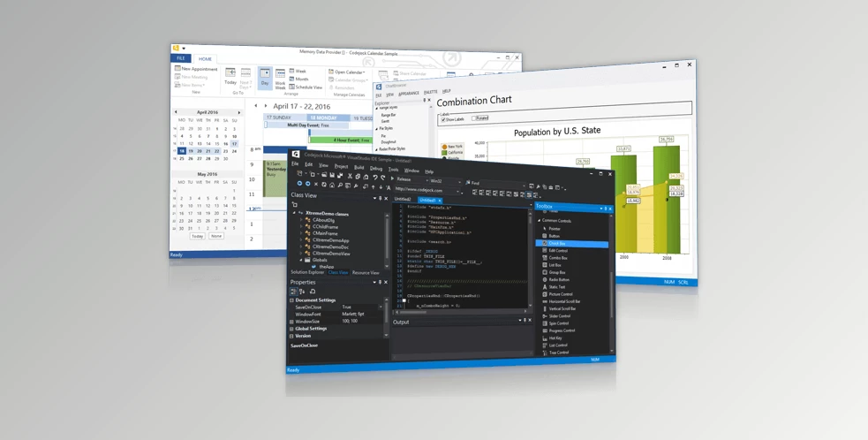Close the Untitled1 document tab
868x440 pixels.
440,201
